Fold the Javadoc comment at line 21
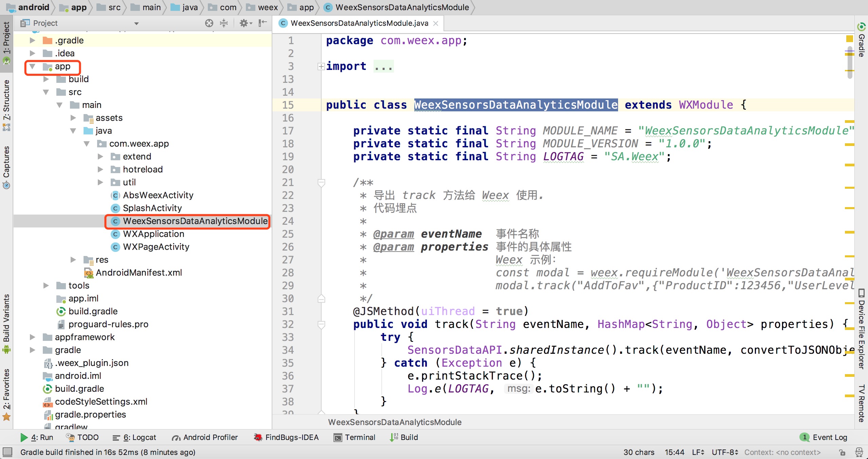This screenshot has width=868, height=459. tap(321, 183)
